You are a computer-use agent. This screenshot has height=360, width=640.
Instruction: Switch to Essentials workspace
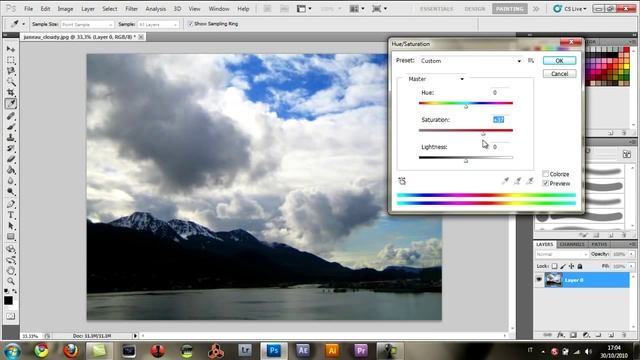[x=437, y=9]
